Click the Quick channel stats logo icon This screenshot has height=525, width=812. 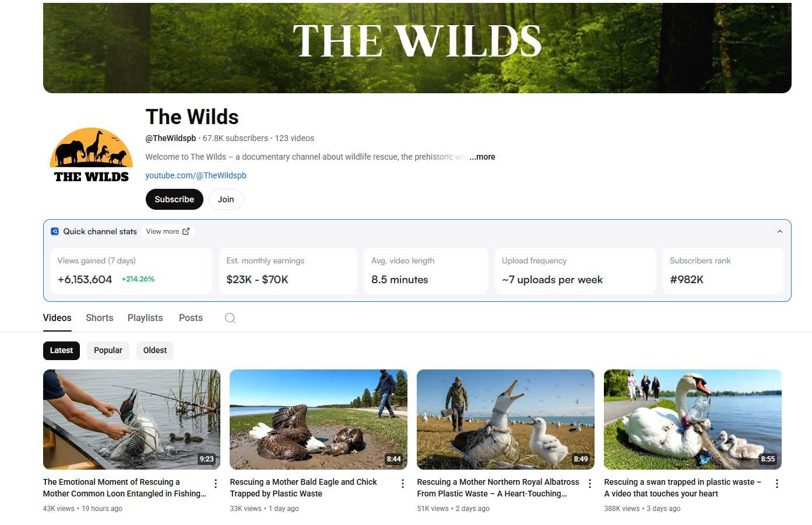click(x=55, y=231)
